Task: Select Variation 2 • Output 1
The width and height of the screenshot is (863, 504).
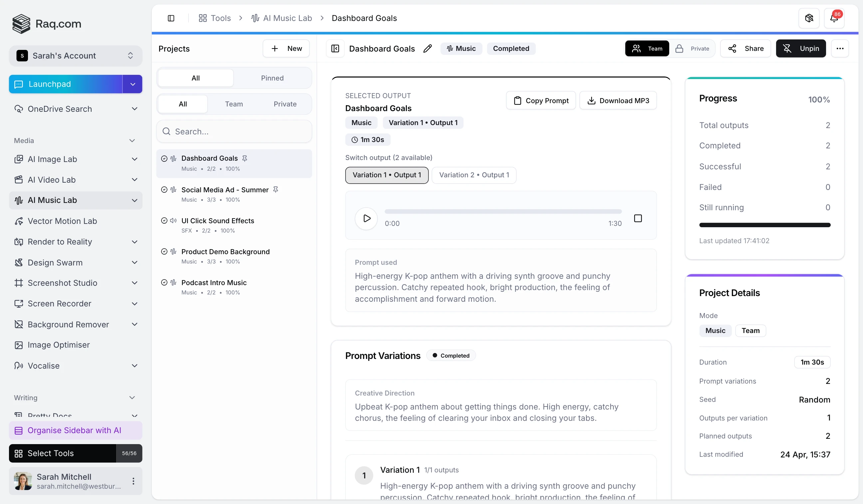Action: click(474, 175)
